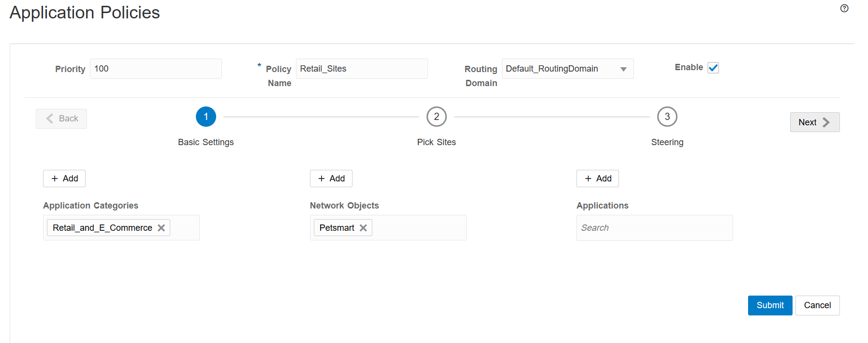This screenshot has height=343, width=868.
Task: Cancel the policy editing
Action: click(x=817, y=305)
